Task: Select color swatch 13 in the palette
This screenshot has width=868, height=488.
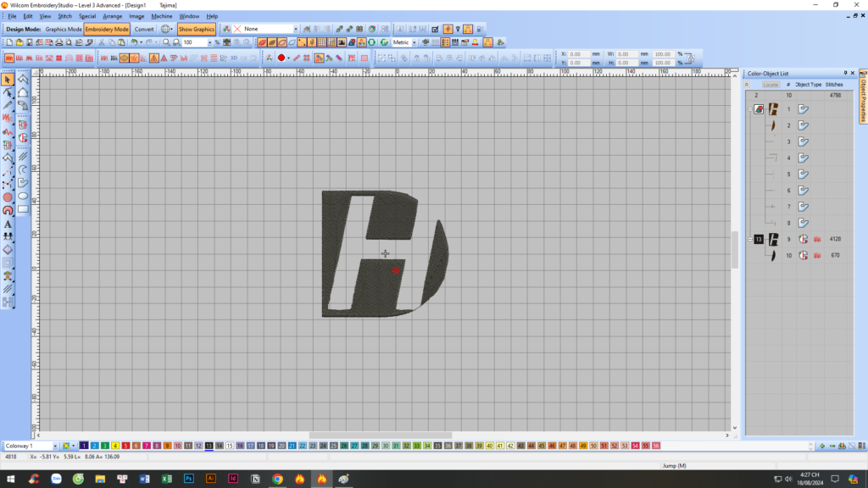Action: point(209,446)
